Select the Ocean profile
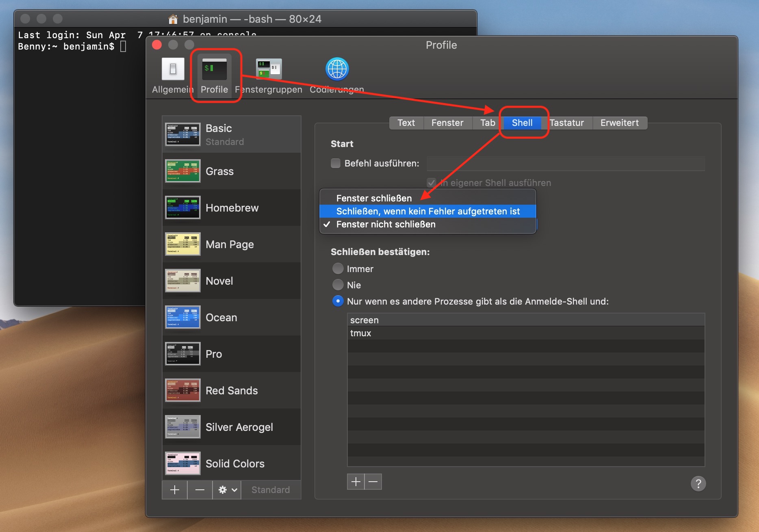 pos(232,317)
